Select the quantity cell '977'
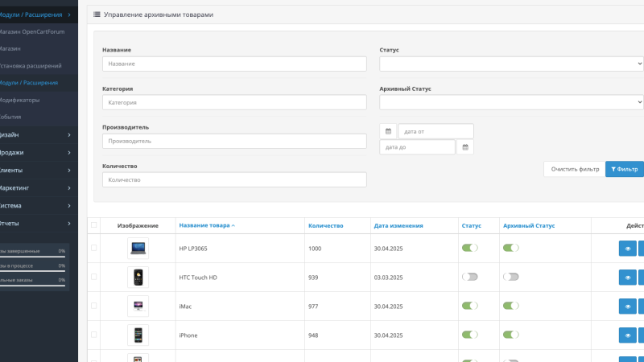644x362 pixels. (x=313, y=306)
